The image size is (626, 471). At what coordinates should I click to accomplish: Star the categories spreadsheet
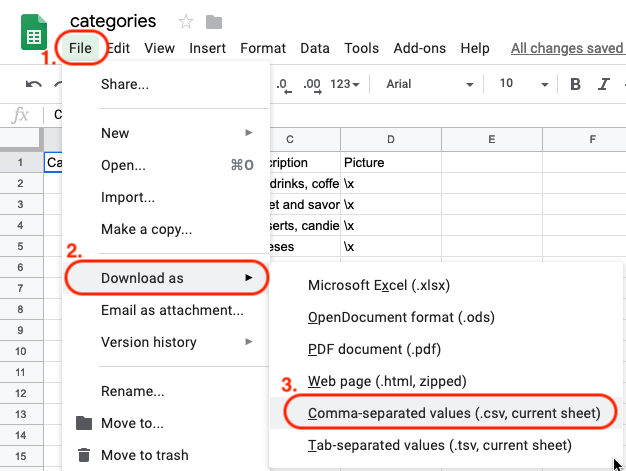(186, 22)
